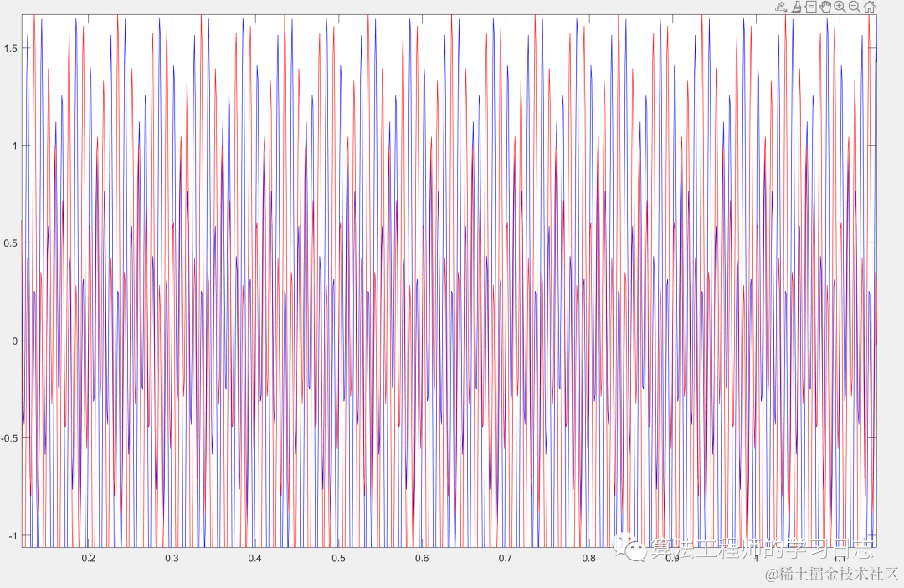Click y-axis tick label 0.5
Viewport: 904px width, 588px height.
pos(10,243)
